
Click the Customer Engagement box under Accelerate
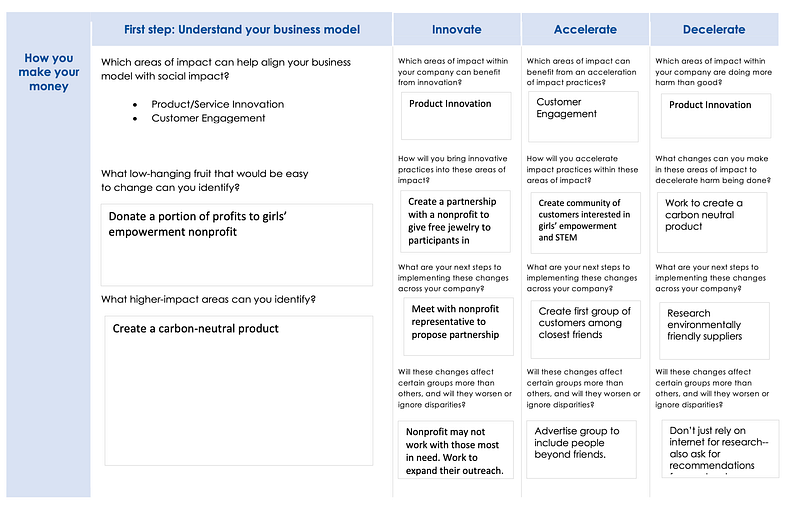[x=583, y=116]
